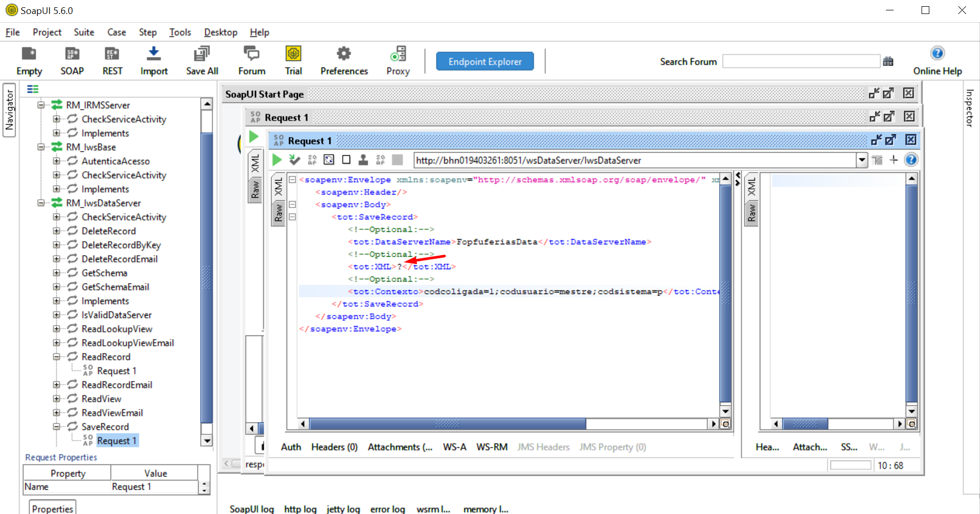
Task: Click the request editor horizontal scrollbar
Action: [x=448, y=424]
